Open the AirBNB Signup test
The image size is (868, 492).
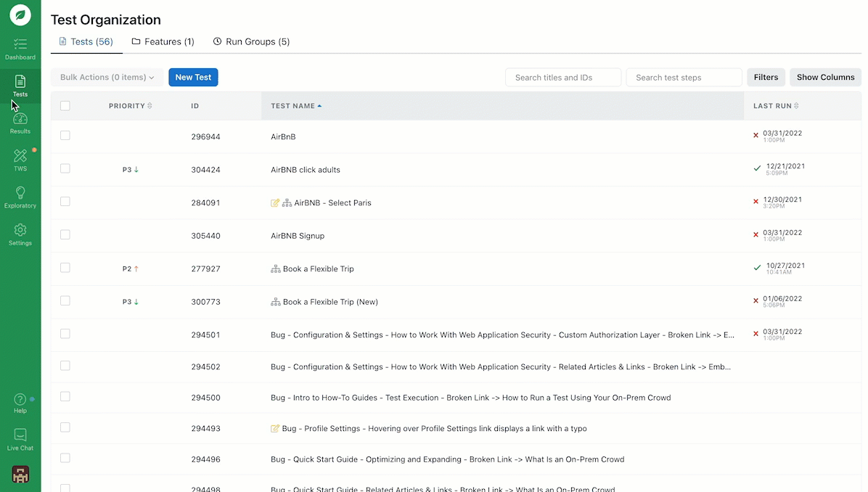click(298, 236)
